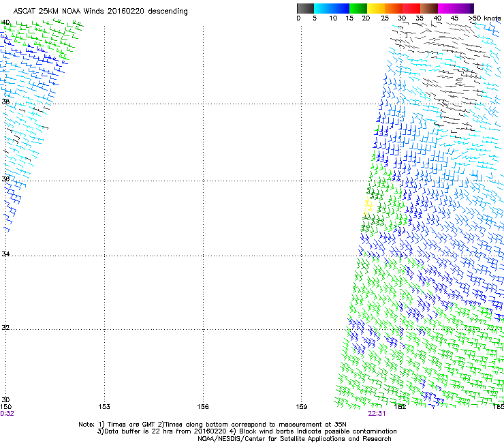Screen dimensions: 504x443
Task: Select the yellow 20-25 knots legend segment
Action: 376,8
